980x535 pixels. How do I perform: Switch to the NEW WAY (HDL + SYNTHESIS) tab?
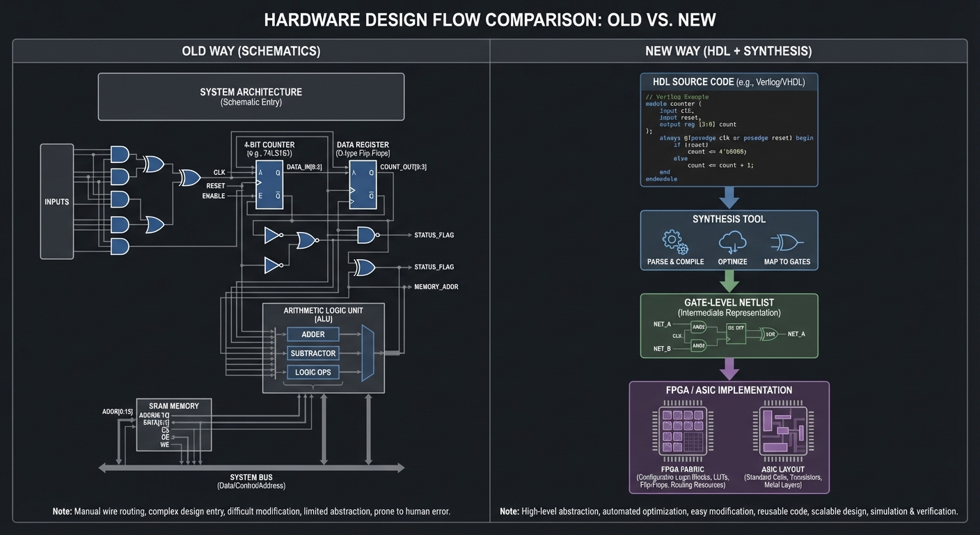click(x=728, y=50)
